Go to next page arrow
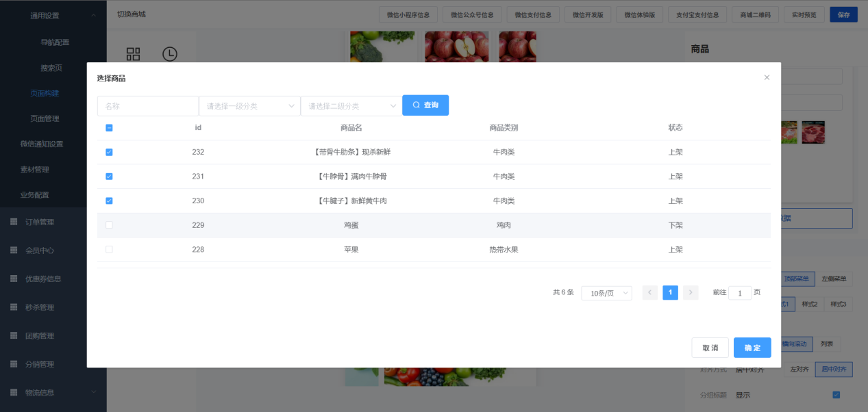The width and height of the screenshot is (868, 412). 691,293
